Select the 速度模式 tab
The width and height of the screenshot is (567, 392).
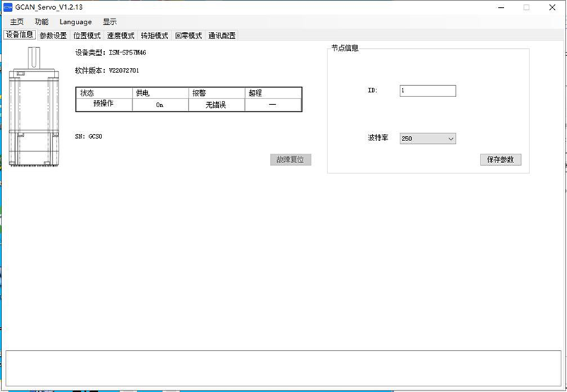coord(120,35)
